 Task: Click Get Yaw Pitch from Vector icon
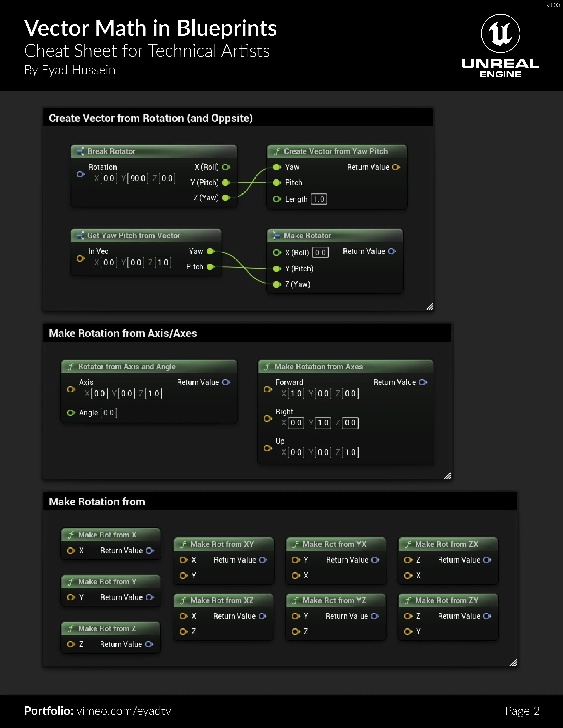pyautogui.click(x=80, y=236)
